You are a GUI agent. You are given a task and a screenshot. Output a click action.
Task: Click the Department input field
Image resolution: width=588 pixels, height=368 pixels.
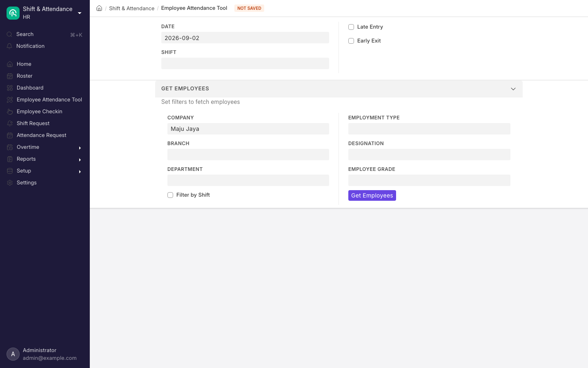point(248,180)
